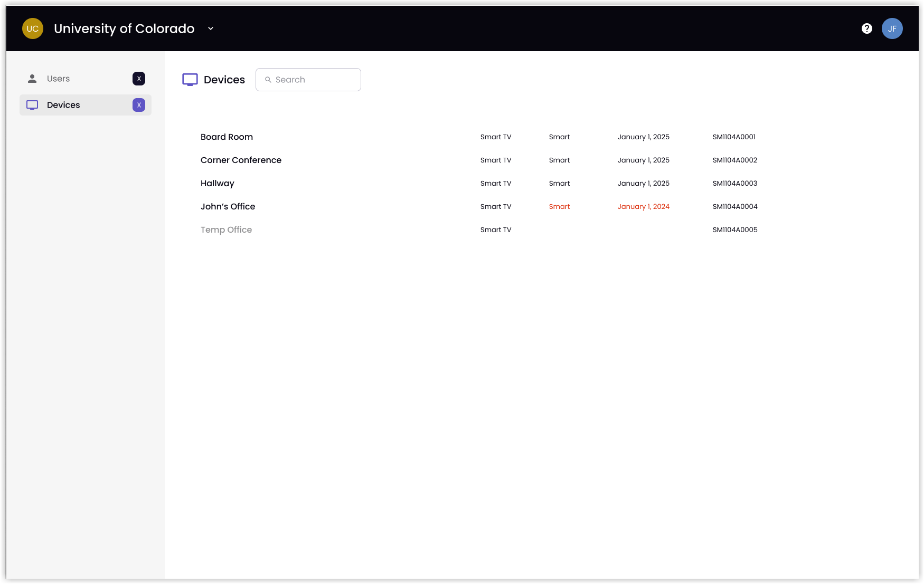
Task: Open the Hallway device row
Action: [x=217, y=183]
